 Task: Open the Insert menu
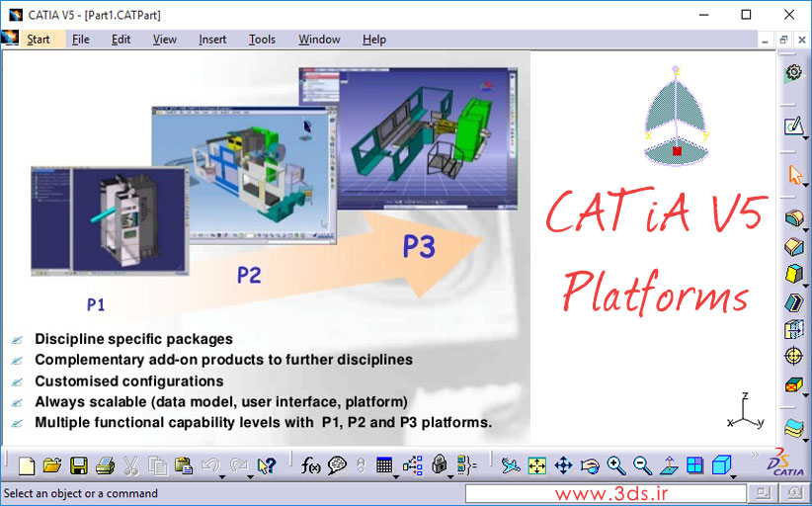pos(212,40)
